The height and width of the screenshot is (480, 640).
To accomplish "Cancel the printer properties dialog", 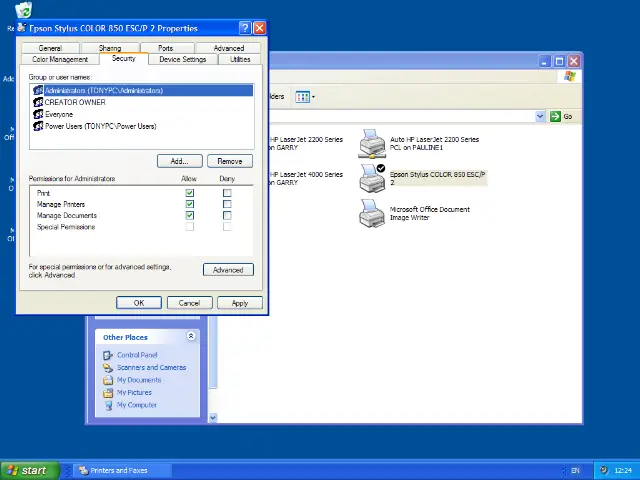I will (x=189, y=303).
